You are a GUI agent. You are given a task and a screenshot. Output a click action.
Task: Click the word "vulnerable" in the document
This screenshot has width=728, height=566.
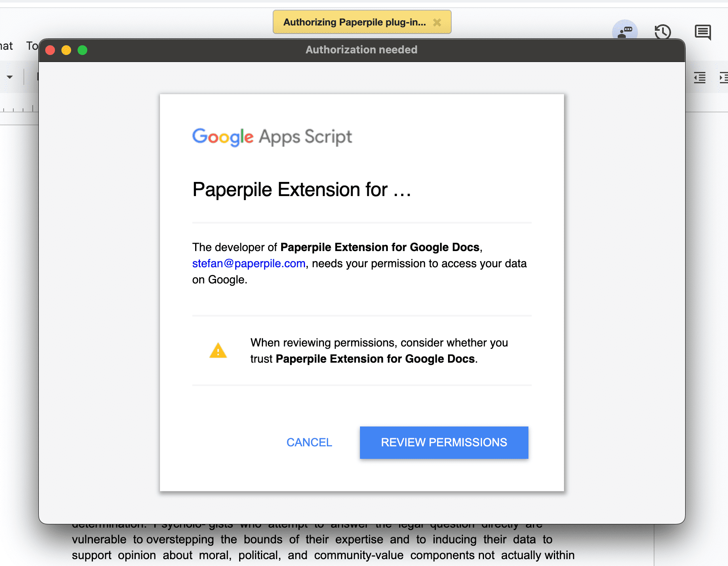pos(99,539)
